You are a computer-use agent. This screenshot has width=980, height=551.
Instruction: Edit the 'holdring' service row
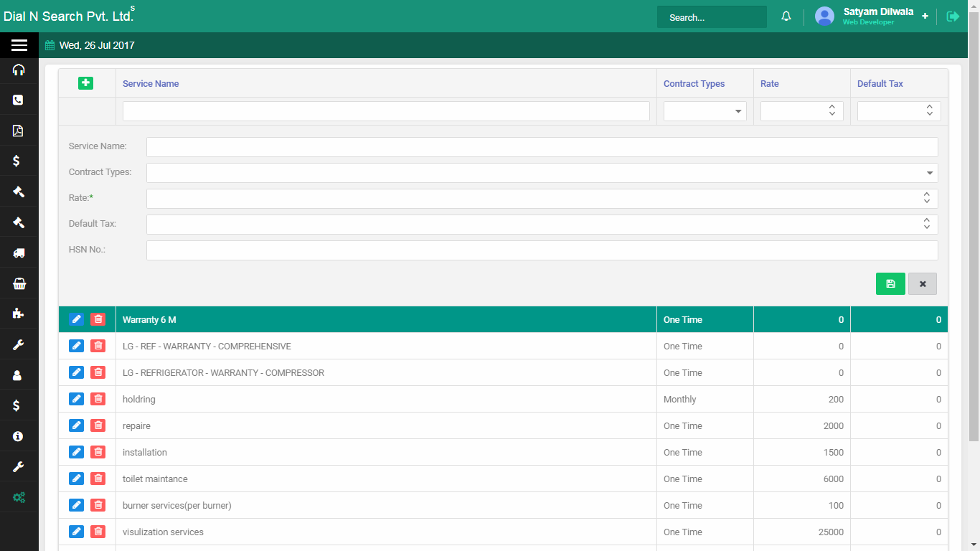(76, 399)
